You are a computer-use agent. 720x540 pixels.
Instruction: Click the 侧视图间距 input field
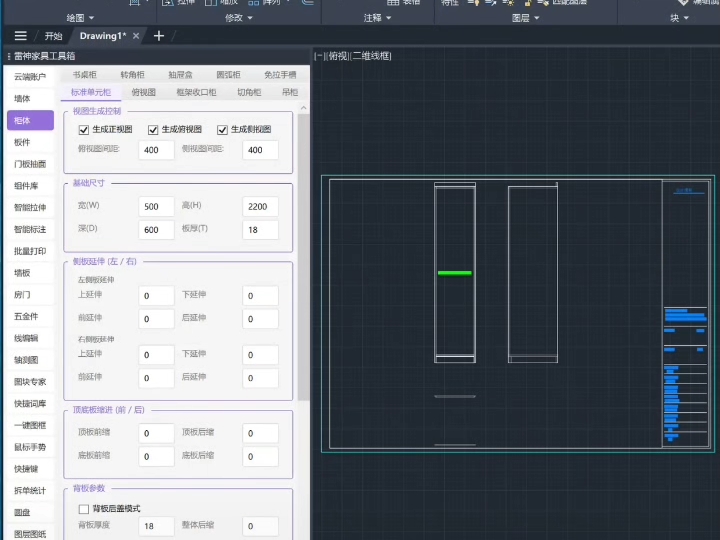[260, 150]
